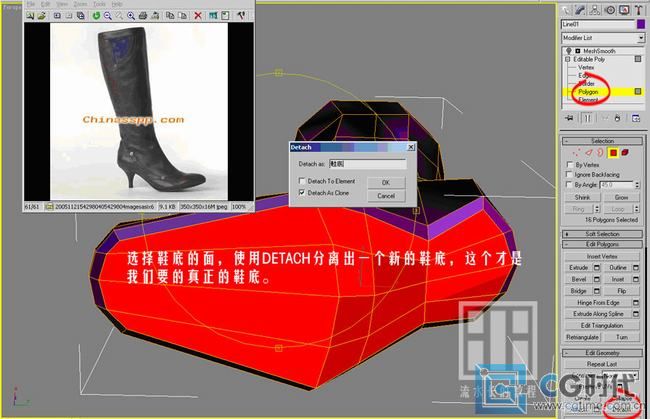Image resolution: width=650 pixels, height=419 pixels.
Task: Click the Loop spinner arrows
Action: tap(637, 209)
